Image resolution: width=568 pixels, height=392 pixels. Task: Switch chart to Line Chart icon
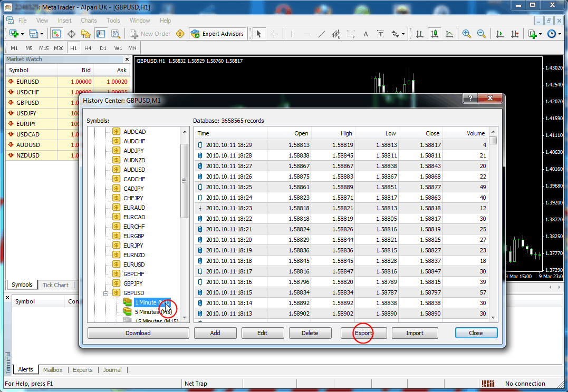click(449, 34)
